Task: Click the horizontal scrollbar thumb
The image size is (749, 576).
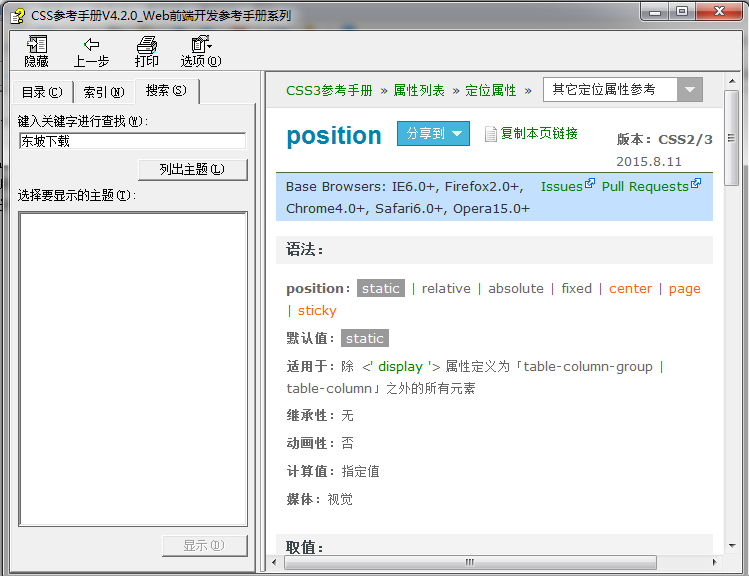Action: tap(470, 562)
